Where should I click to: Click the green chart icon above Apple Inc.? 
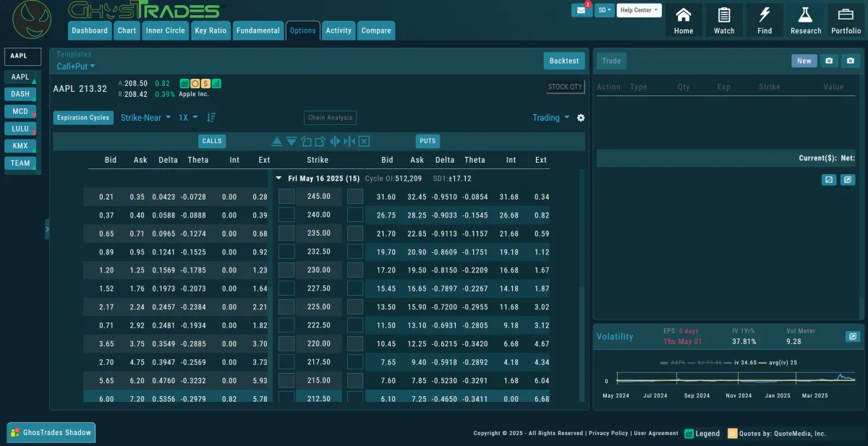(184, 84)
